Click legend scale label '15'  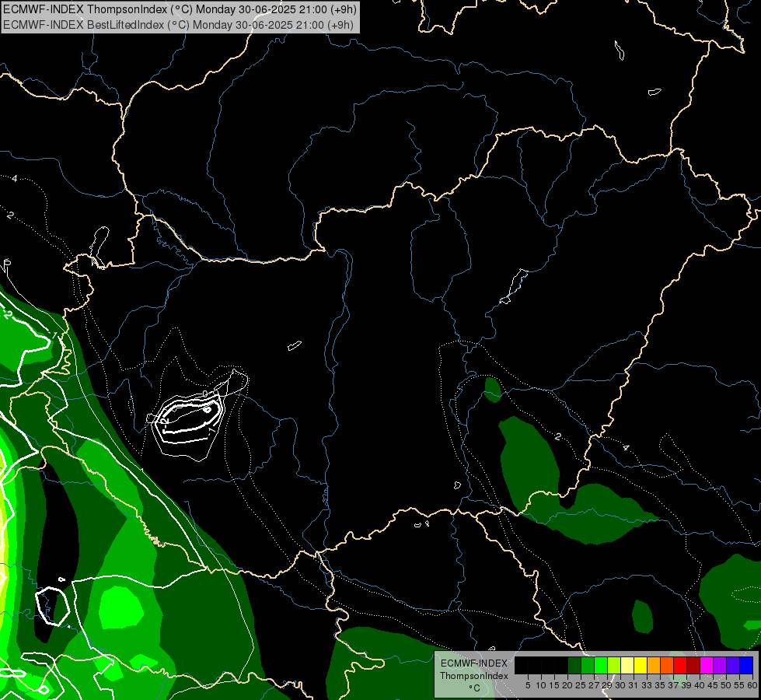(x=554, y=685)
